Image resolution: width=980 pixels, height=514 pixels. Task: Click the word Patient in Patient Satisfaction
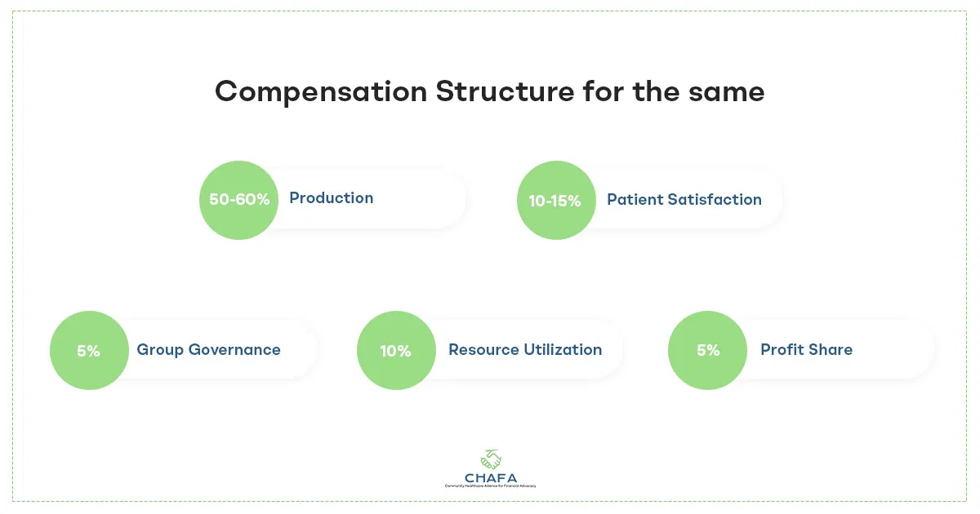coord(635,200)
